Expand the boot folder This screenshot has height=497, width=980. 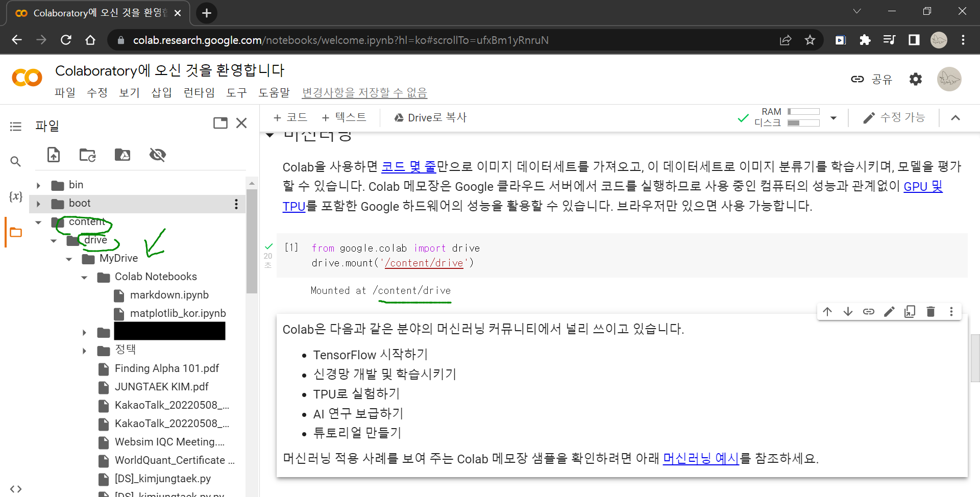38,204
